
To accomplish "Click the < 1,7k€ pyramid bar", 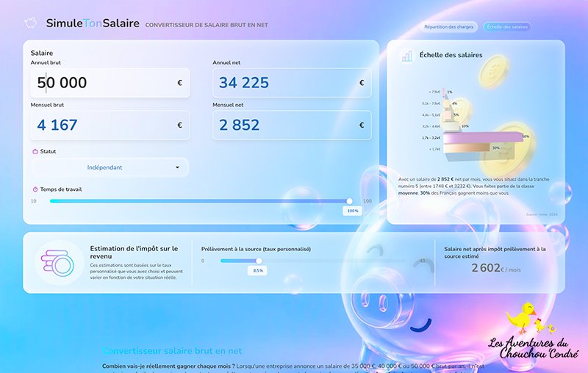I will tap(467, 148).
